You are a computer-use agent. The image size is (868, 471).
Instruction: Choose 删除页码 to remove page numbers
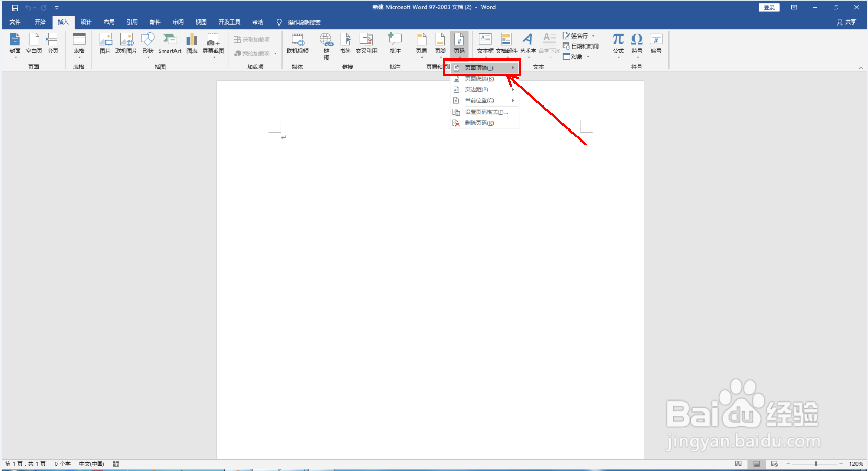(479, 123)
